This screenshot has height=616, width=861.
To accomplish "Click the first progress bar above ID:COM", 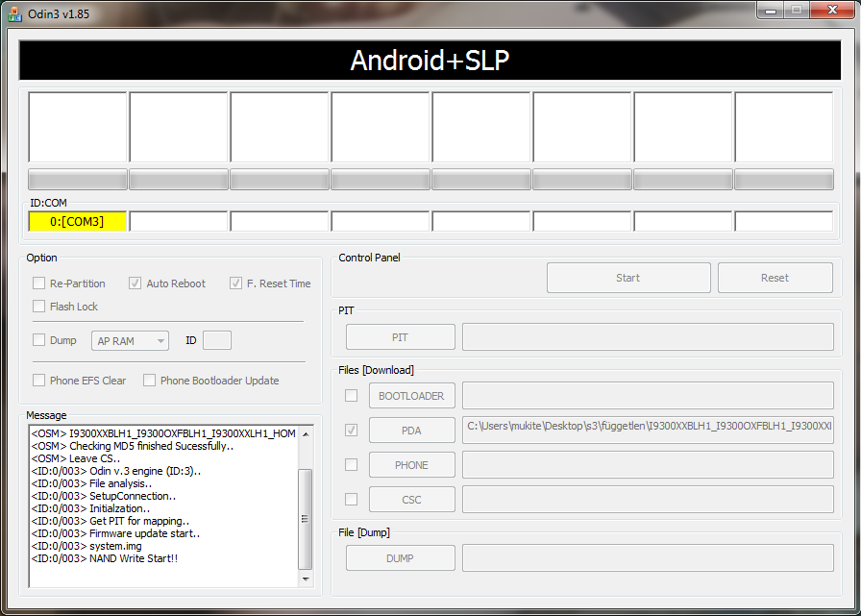I will [78, 180].
